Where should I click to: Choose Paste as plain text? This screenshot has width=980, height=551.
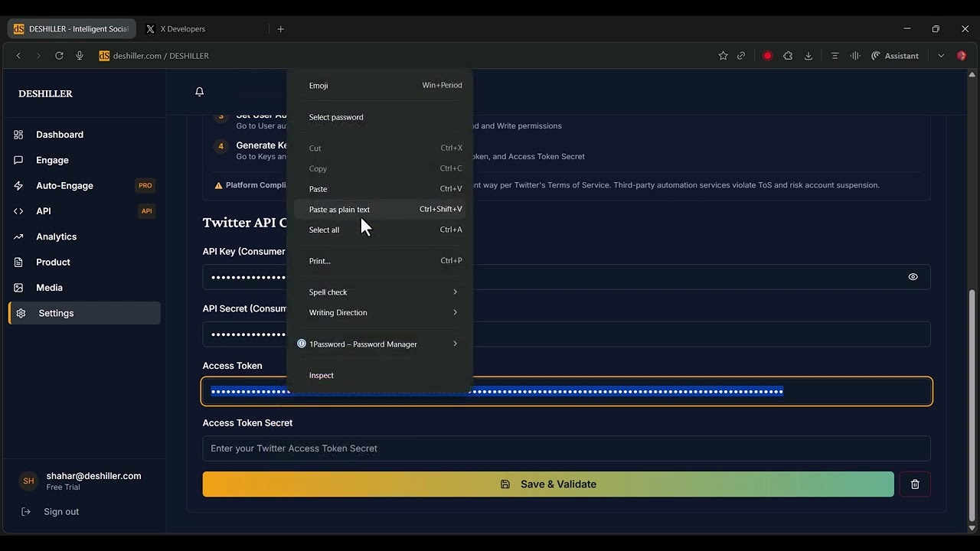point(380,210)
